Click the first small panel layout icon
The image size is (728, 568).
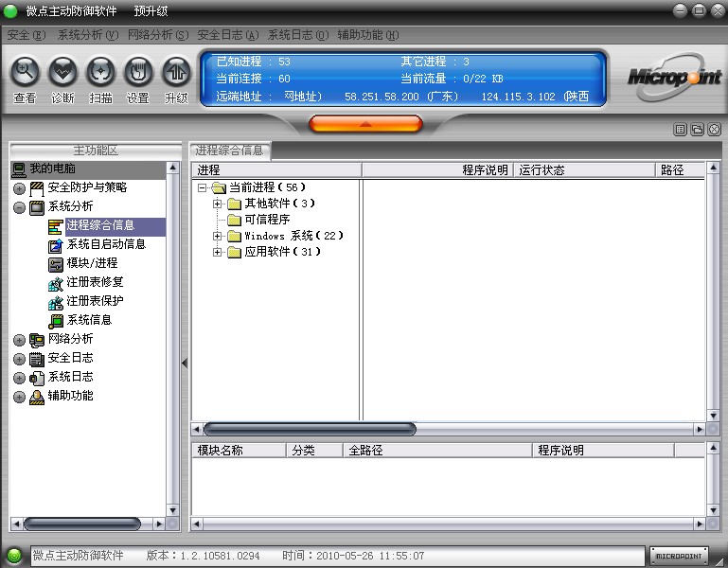680,130
